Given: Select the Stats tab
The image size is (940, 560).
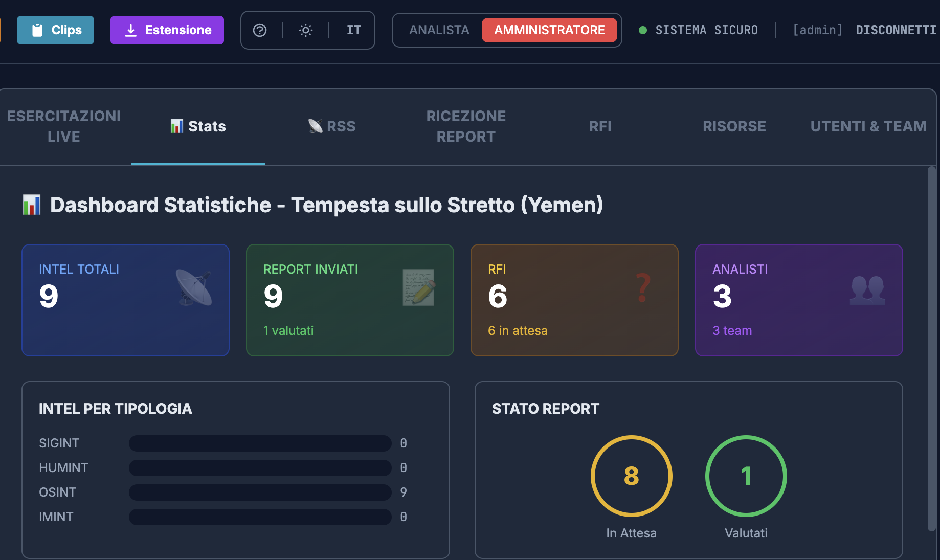Looking at the screenshot, I should 198,126.
